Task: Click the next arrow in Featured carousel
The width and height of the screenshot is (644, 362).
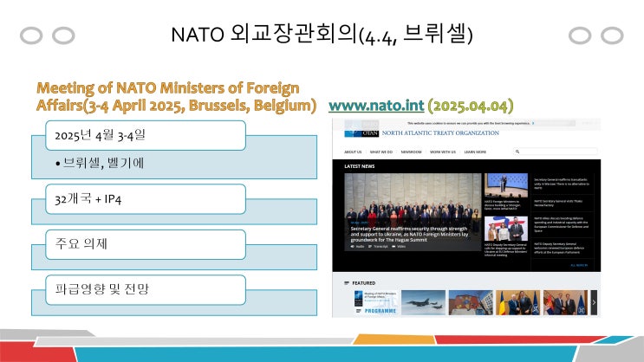Action: [594, 302]
